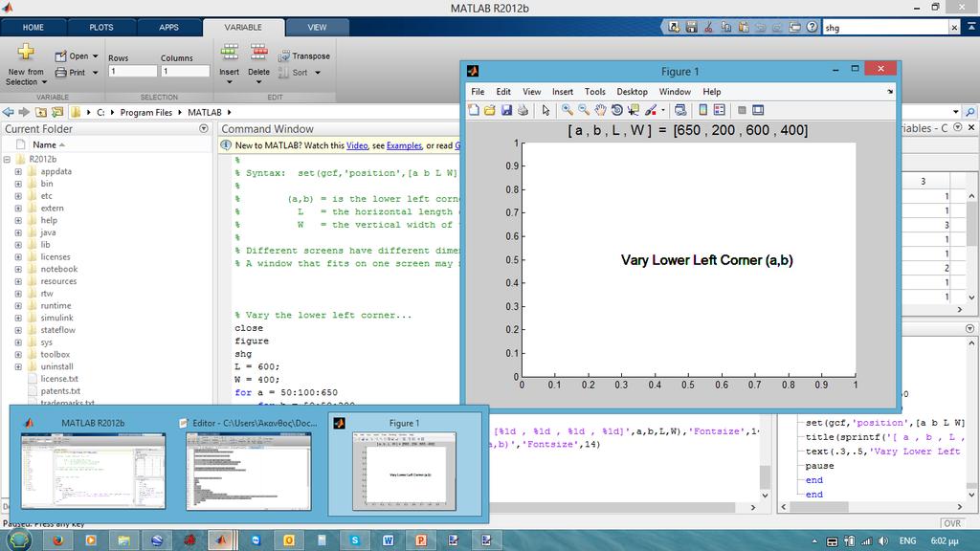Open the Print dropdown in ribbon
Screen dimensions: 980x551
pos(96,73)
